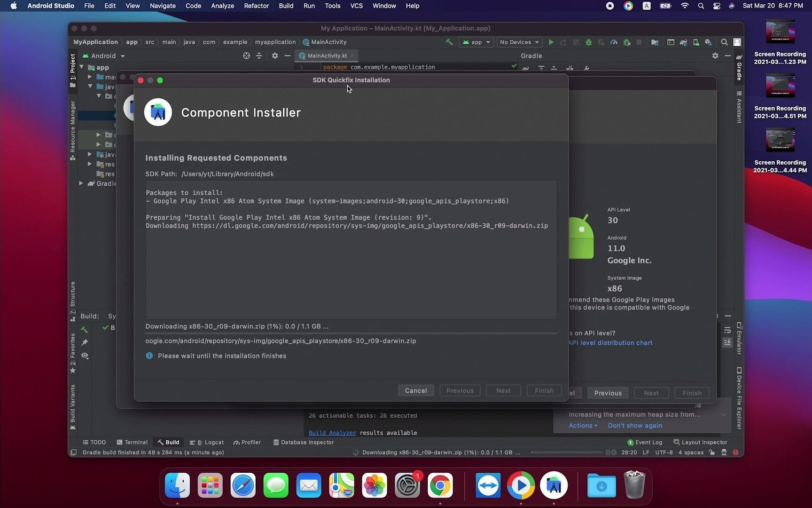Open Project Structure toolbar icon

click(x=655, y=42)
